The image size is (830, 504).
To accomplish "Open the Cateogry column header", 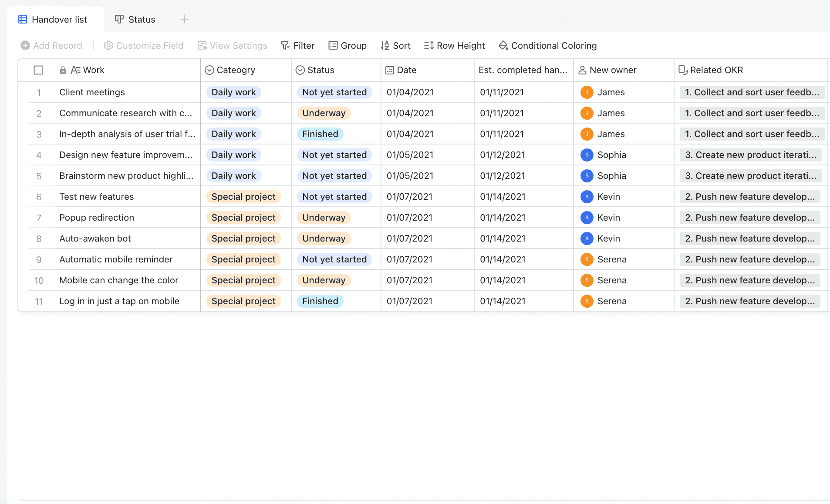I will click(x=246, y=70).
